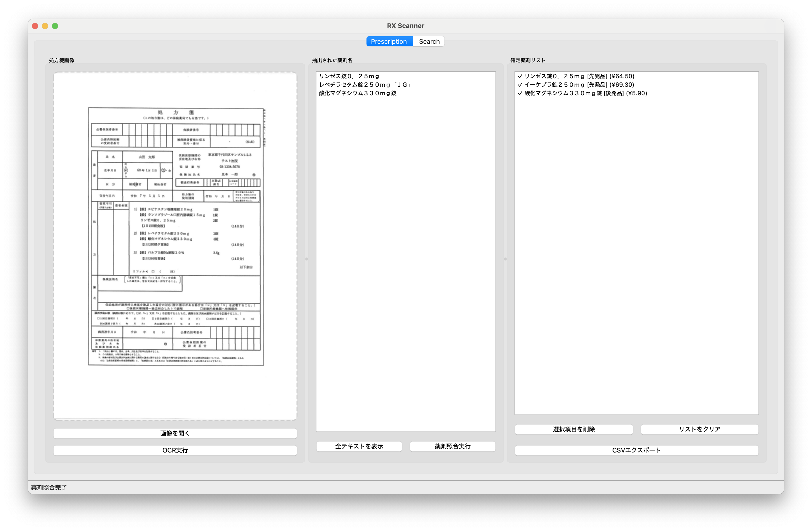Run OCR with OCR実行 button

tap(175, 450)
